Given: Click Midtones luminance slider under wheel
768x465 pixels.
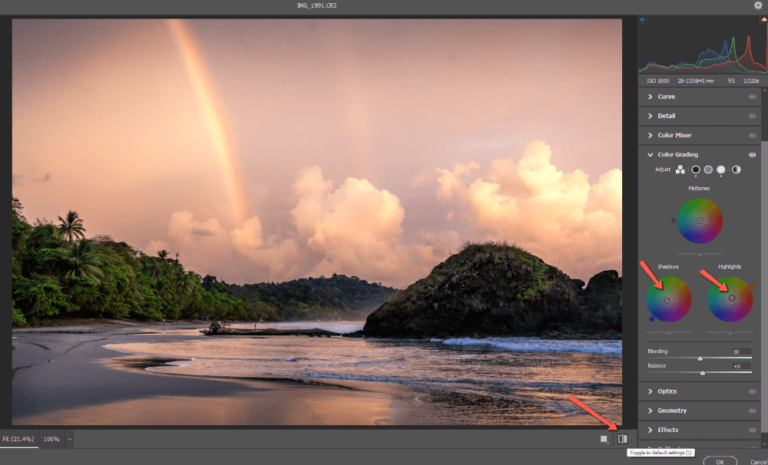Looking at the screenshot, I should (x=700, y=254).
